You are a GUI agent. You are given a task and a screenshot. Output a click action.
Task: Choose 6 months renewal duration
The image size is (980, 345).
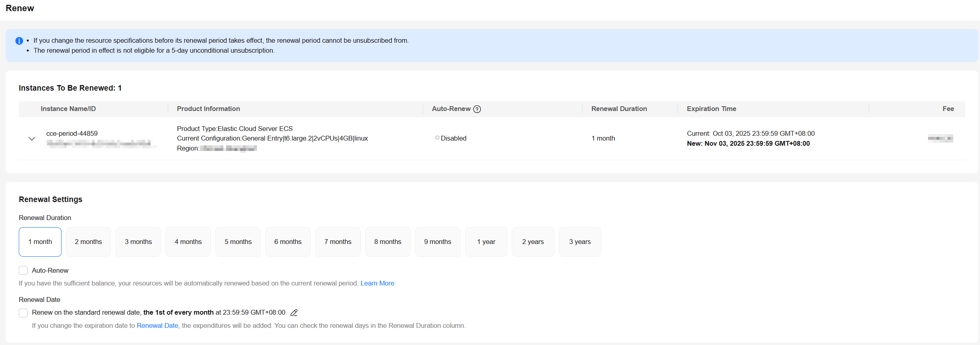coord(288,242)
